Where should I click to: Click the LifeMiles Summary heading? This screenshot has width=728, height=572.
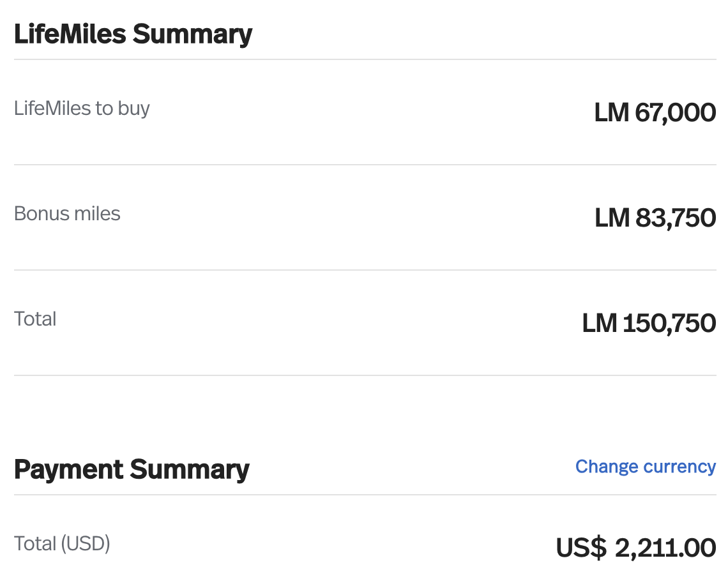(133, 34)
